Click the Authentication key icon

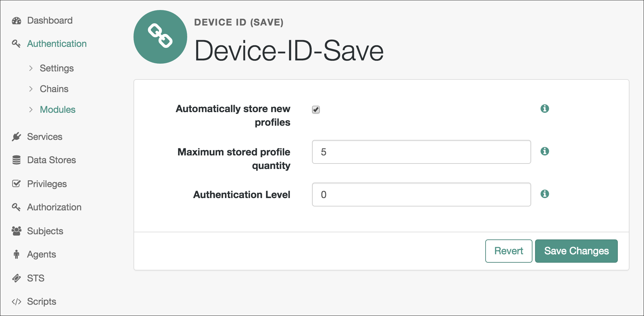pyautogui.click(x=16, y=44)
